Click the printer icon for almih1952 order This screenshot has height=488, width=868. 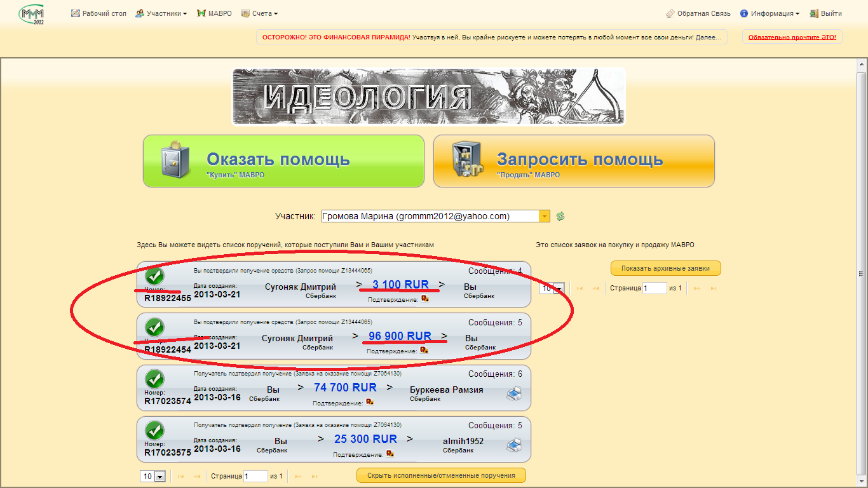(x=513, y=445)
